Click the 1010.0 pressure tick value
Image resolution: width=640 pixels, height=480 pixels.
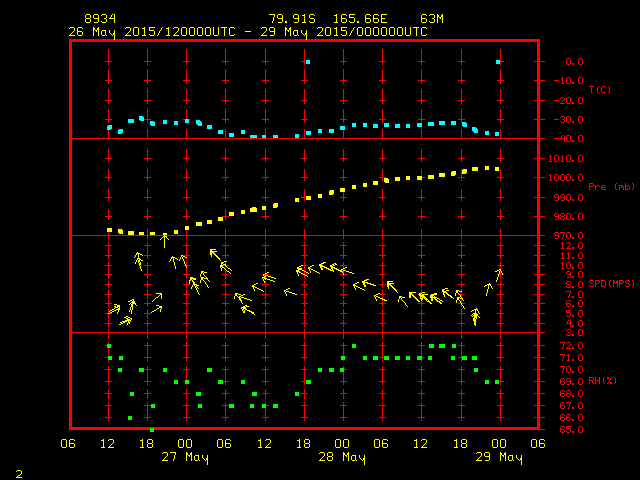[x=566, y=158]
